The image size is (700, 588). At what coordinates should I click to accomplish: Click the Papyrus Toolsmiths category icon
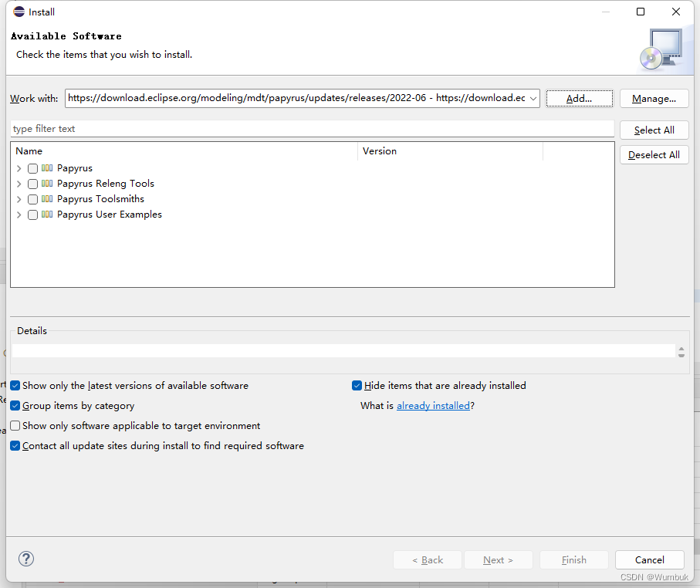[47, 199]
